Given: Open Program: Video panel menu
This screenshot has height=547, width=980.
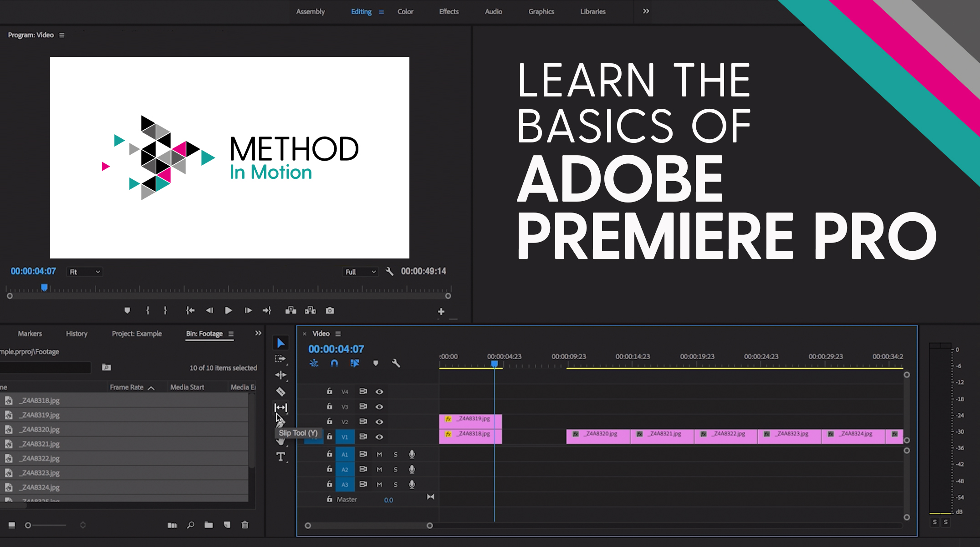Looking at the screenshot, I should [x=62, y=35].
